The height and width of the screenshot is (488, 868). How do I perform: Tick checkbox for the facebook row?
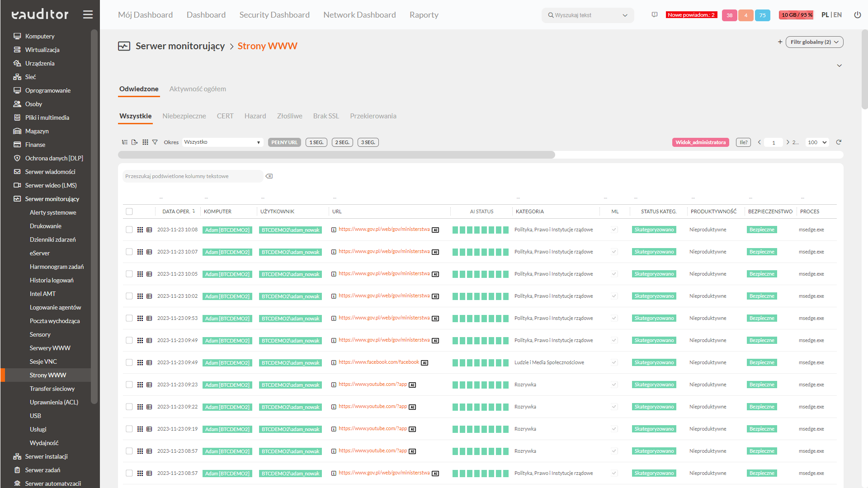click(x=129, y=363)
